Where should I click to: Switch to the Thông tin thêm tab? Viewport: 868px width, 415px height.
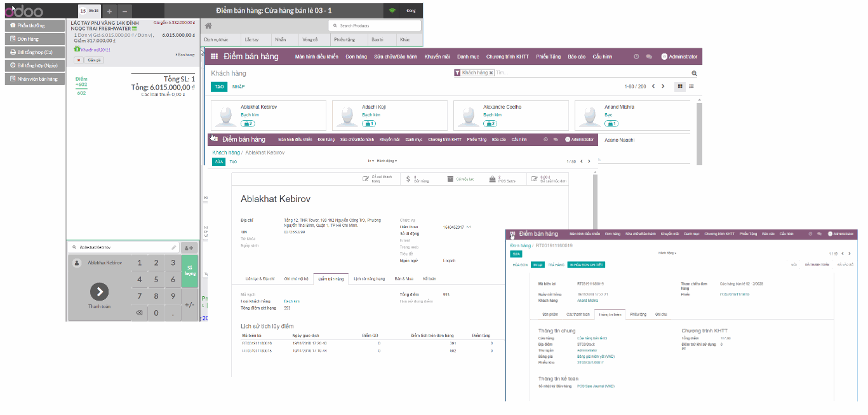coord(610,313)
